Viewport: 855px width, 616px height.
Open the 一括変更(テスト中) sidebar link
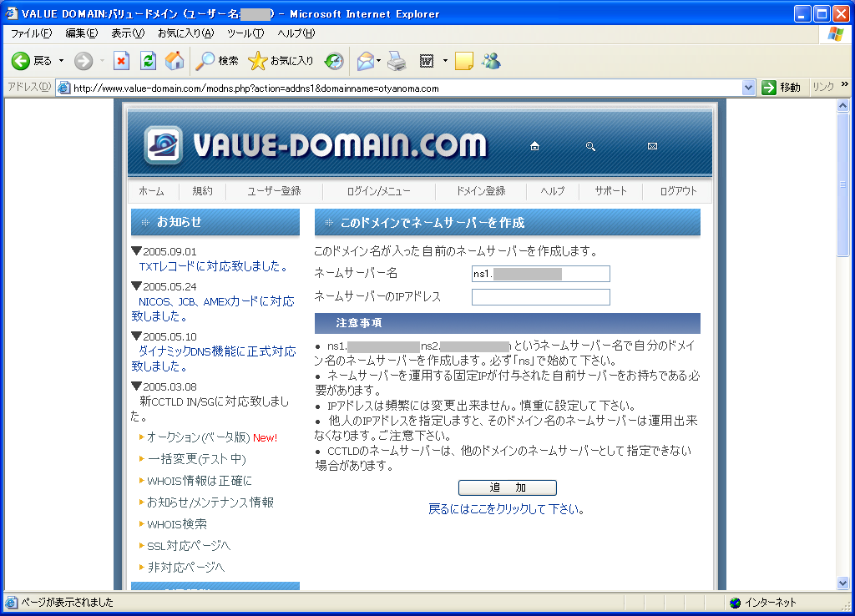click(x=197, y=459)
